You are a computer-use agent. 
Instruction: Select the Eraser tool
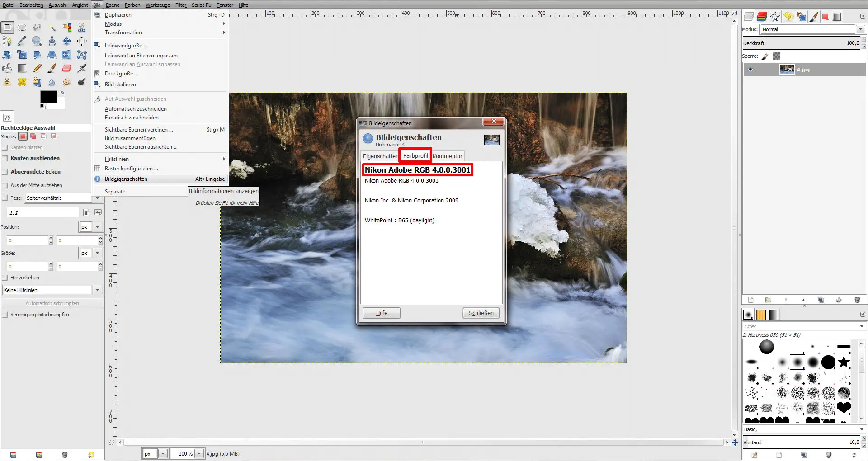pyautogui.click(x=67, y=68)
